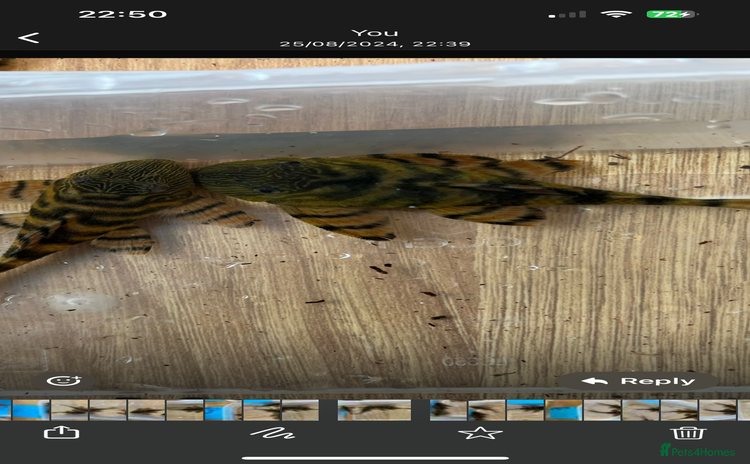This screenshot has height=464, width=750.
Task: Tap the date 25/08/2024, 22:39
Action: (375, 44)
